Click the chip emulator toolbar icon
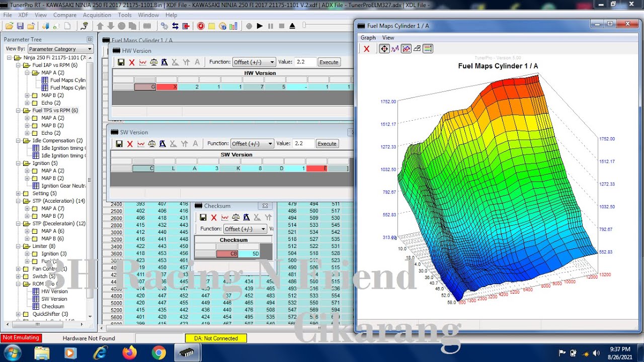 [x=146, y=26]
